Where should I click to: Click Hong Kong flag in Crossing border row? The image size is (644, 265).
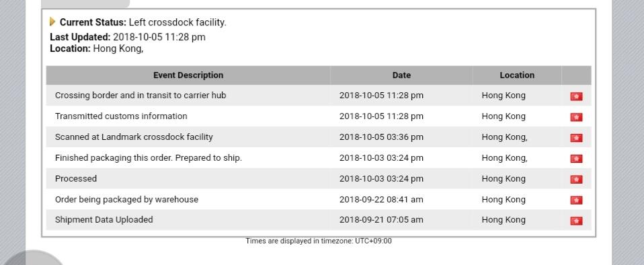(x=576, y=97)
